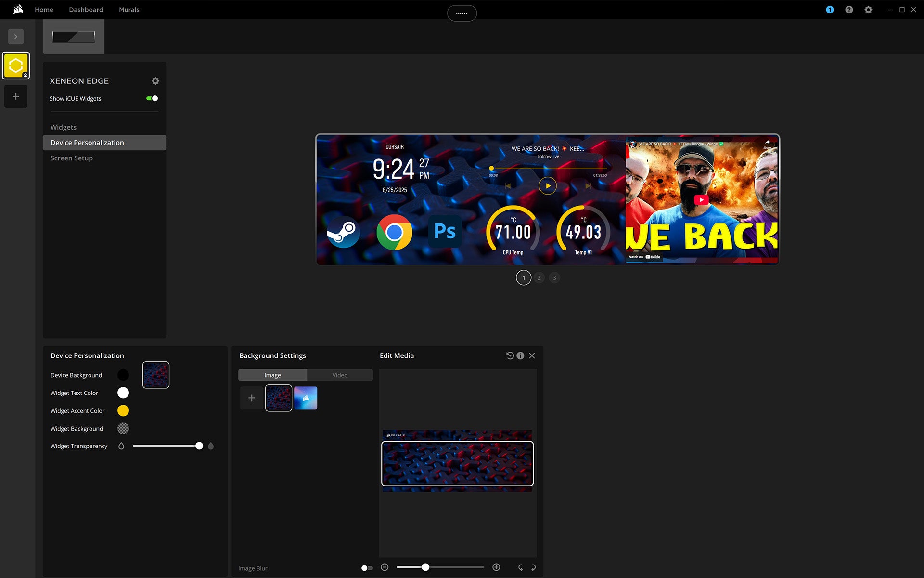This screenshot has height=578, width=924.
Task: Open the help question mark icon
Action: pyautogui.click(x=849, y=10)
